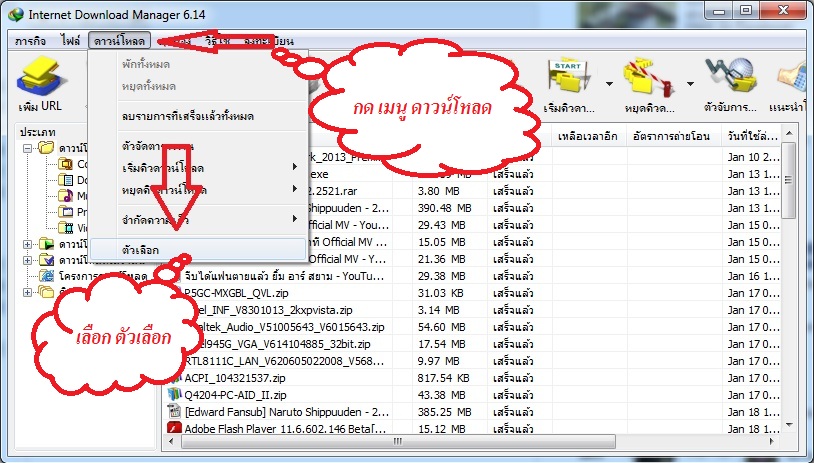Select the P5GC-MXGBL_QVL.zip row
This screenshot has width=814, height=463.
pos(472,293)
